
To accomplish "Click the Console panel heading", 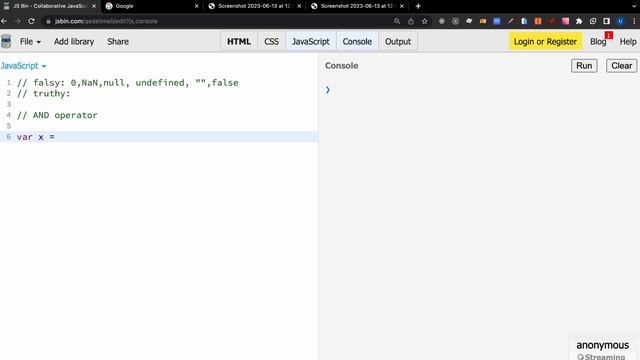I will tap(342, 66).
